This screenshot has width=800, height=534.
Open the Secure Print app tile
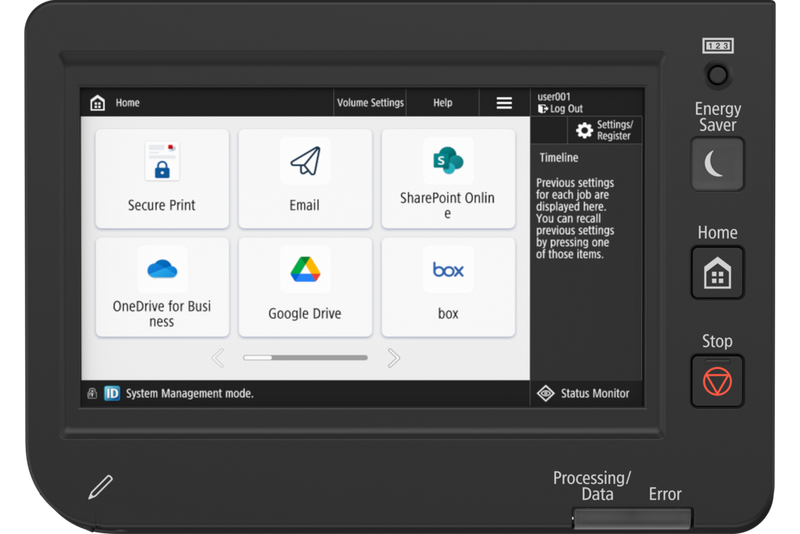[x=162, y=178]
